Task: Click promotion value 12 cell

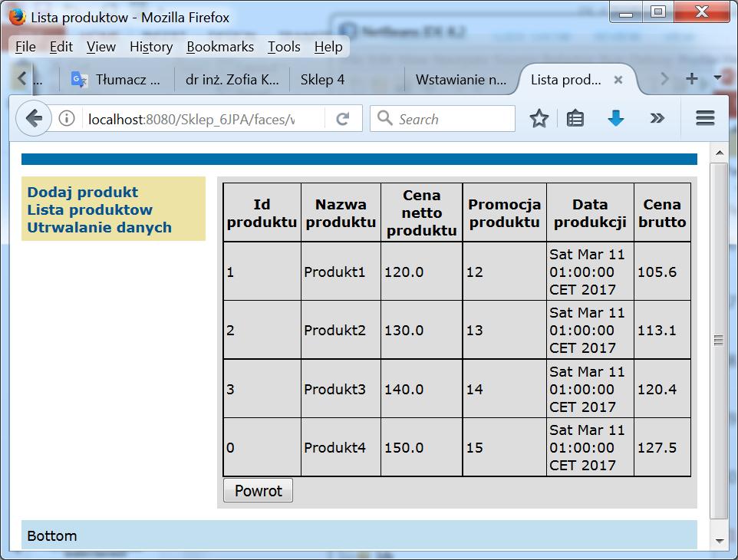Action: pos(504,272)
